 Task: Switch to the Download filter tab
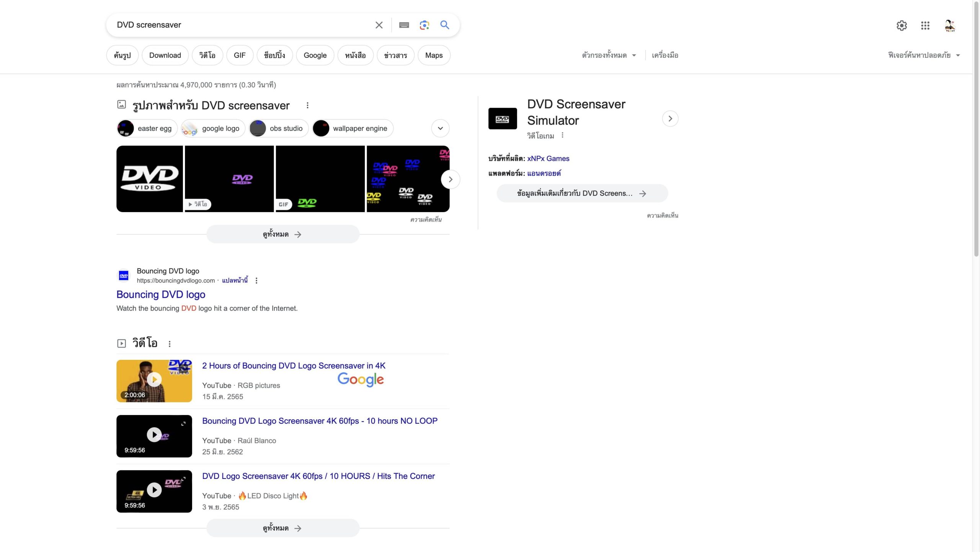pyautogui.click(x=165, y=55)
